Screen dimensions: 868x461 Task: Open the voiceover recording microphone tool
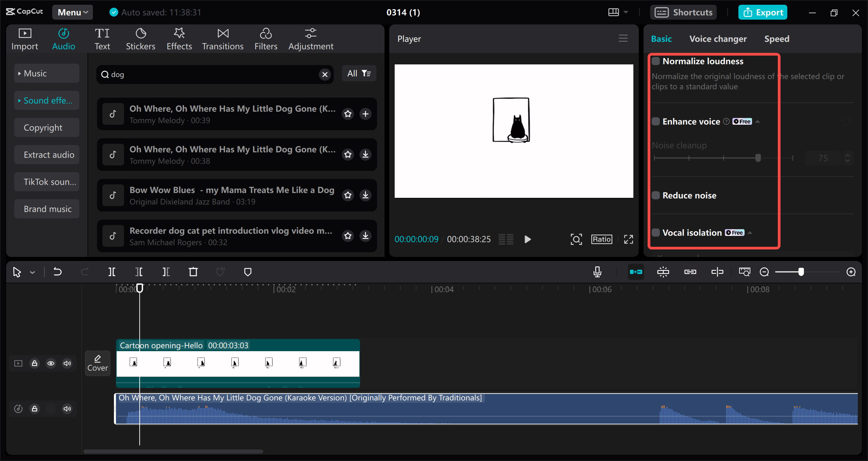click(x=597, y=272)
